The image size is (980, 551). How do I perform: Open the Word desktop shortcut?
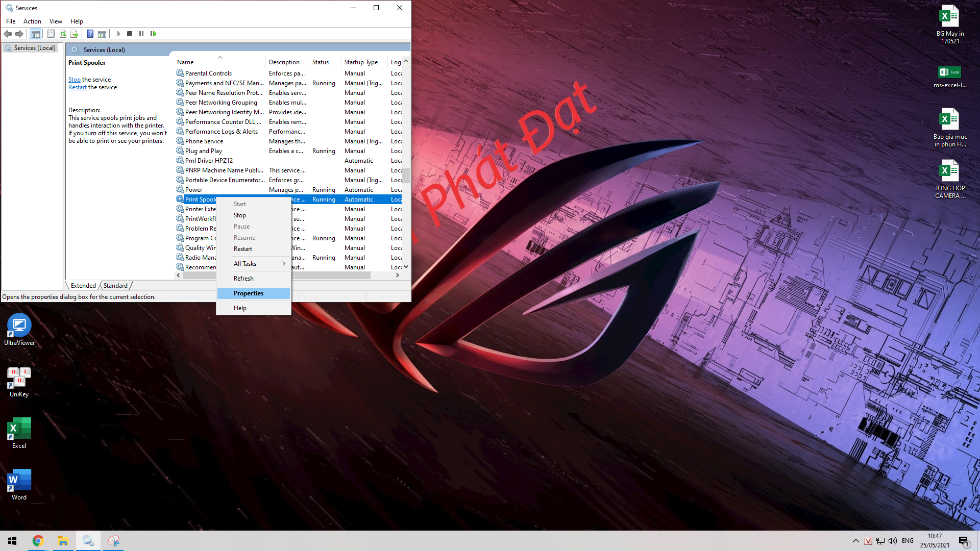pos(19,485)
